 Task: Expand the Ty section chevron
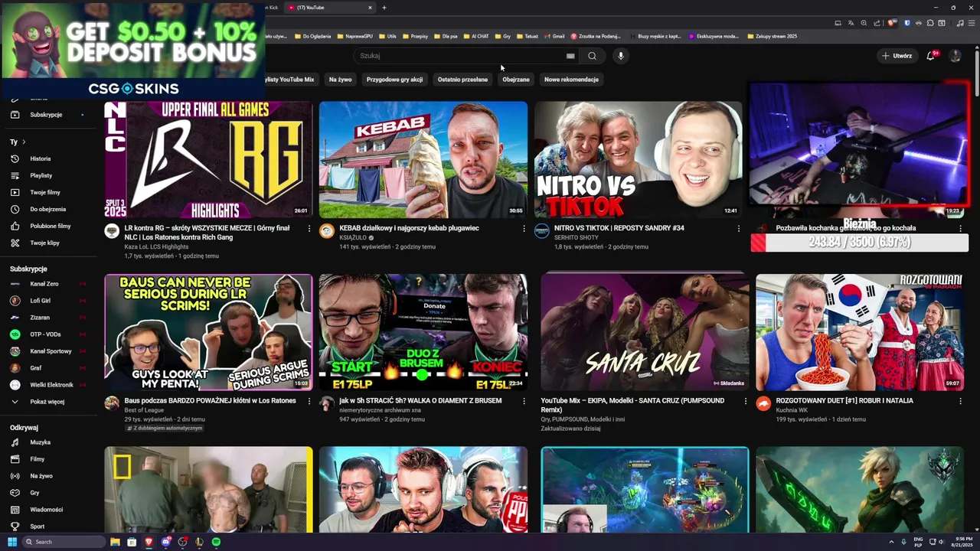click(24, 142)
